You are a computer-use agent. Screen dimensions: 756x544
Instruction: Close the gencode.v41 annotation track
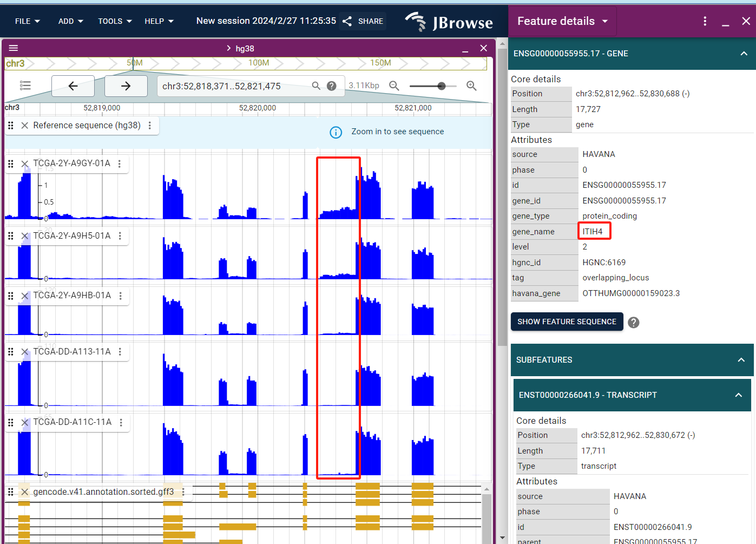[x=25, y=492]
